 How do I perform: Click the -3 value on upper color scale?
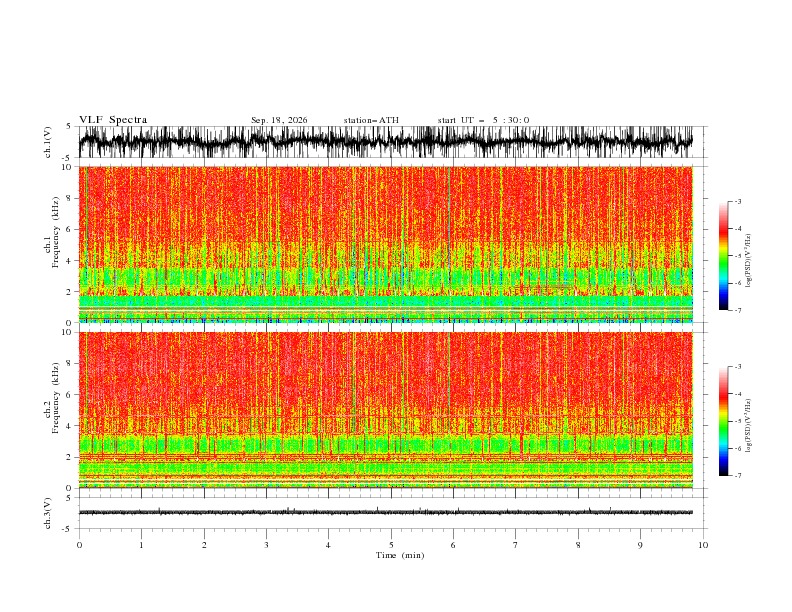pyautogui.click(x=737, y=201)
